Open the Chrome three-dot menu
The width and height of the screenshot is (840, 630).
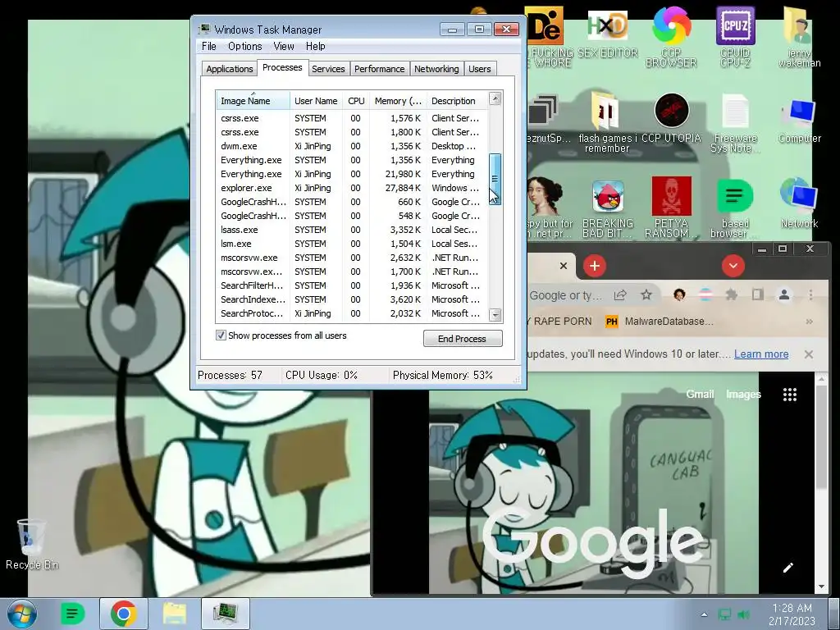[810, 294]
